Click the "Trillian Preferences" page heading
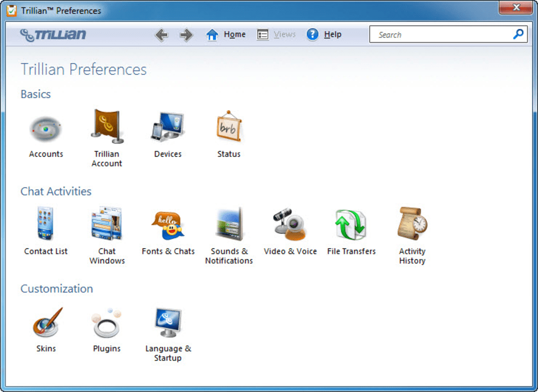 coord(84,69)
